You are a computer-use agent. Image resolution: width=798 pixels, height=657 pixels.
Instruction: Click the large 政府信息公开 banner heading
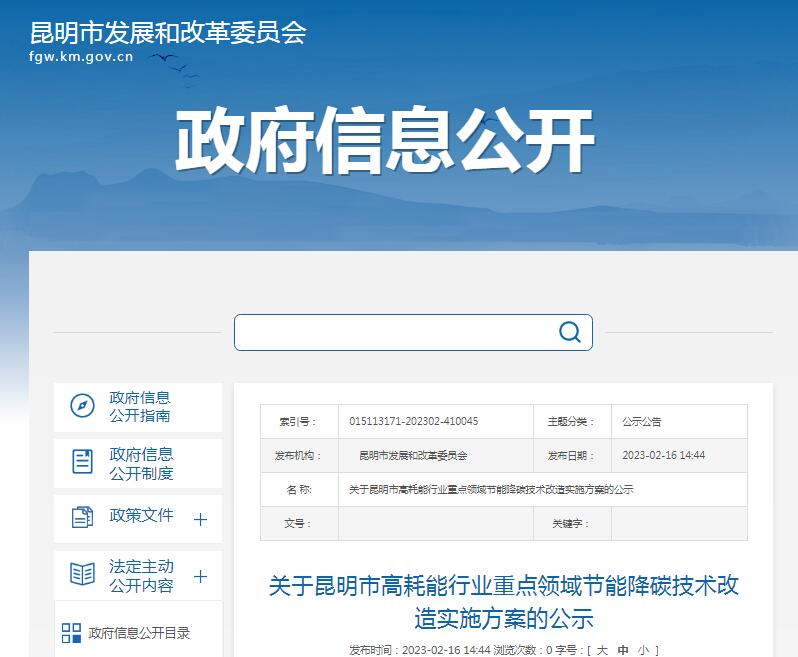[x=385, y=142]
